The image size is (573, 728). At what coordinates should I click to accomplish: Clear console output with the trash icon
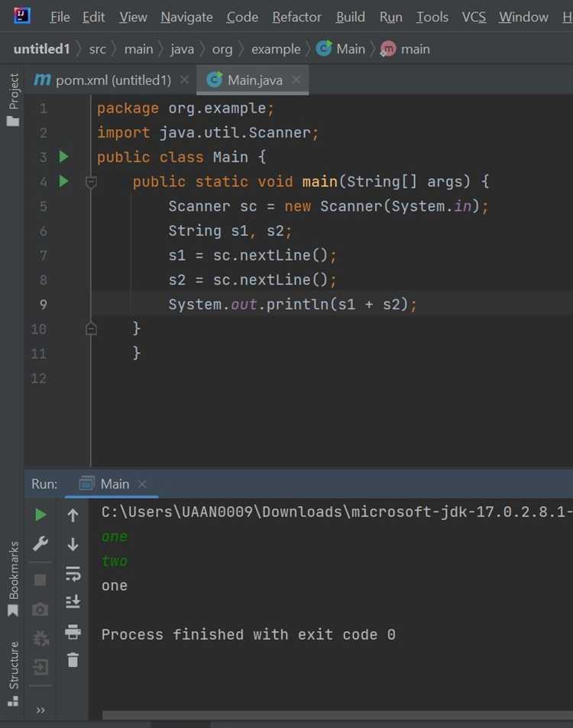[73, 660]
